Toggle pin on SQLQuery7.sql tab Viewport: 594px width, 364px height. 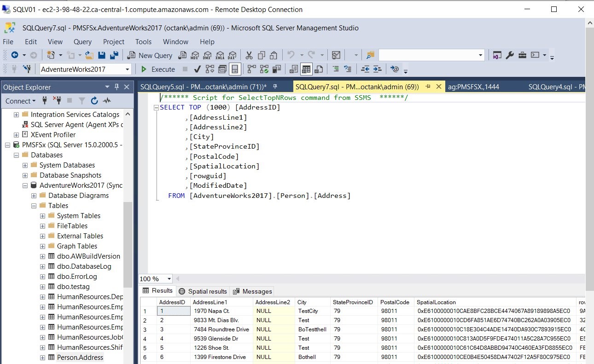pos(428,87)
